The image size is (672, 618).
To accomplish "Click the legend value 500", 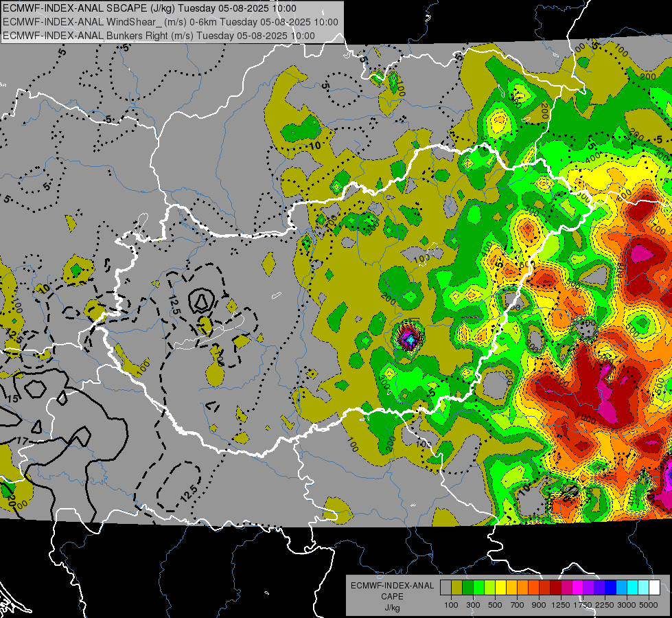I will coord(495,605).
